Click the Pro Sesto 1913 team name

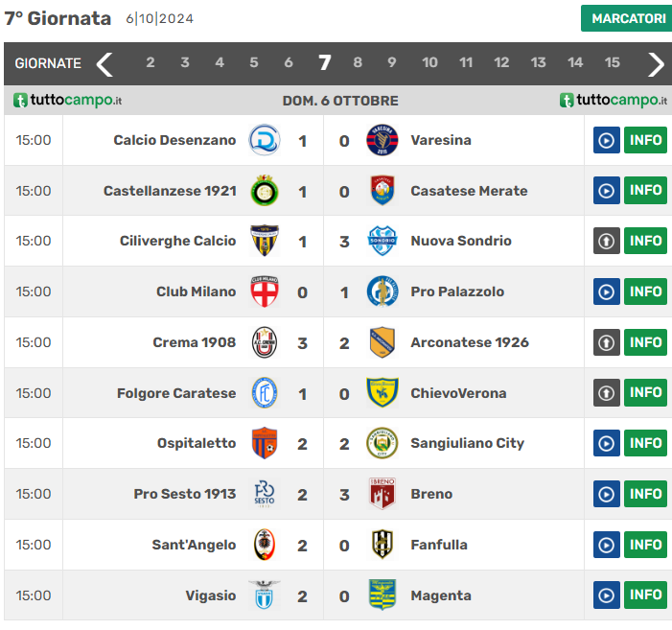pyautogui.click(x=184, y=494)
